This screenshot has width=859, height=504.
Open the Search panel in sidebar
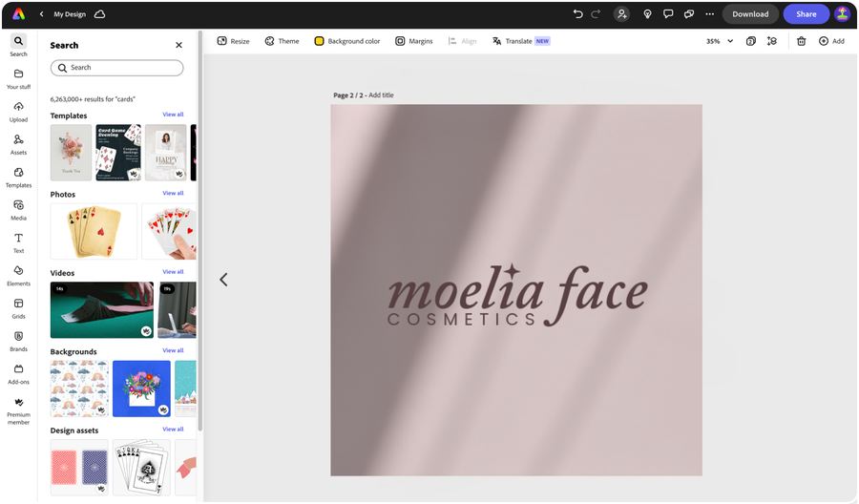[18, 46]
